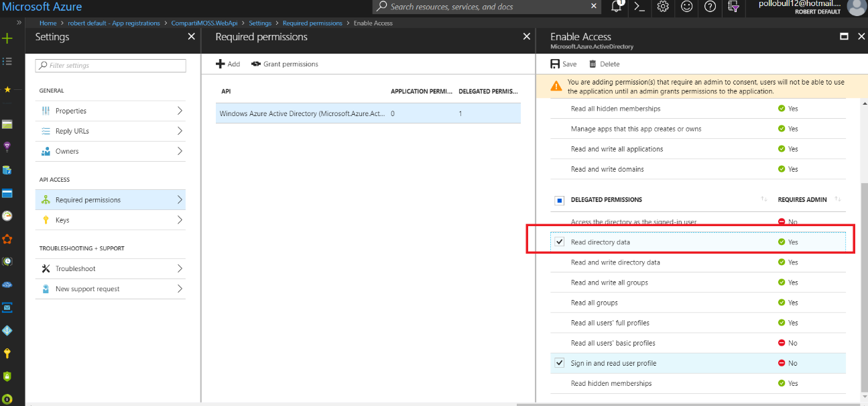
Task: Create a new resource using the plus icon
Action: (x=9, y=38)
